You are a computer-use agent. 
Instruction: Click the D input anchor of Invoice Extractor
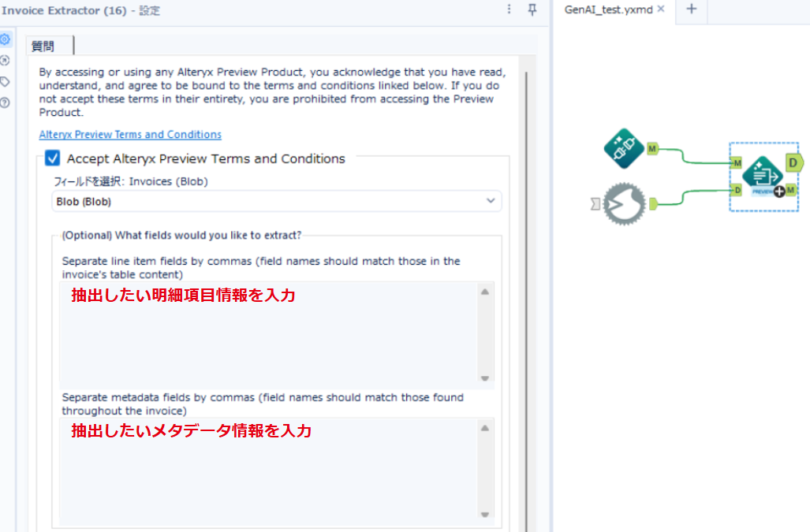pos(737,191)
